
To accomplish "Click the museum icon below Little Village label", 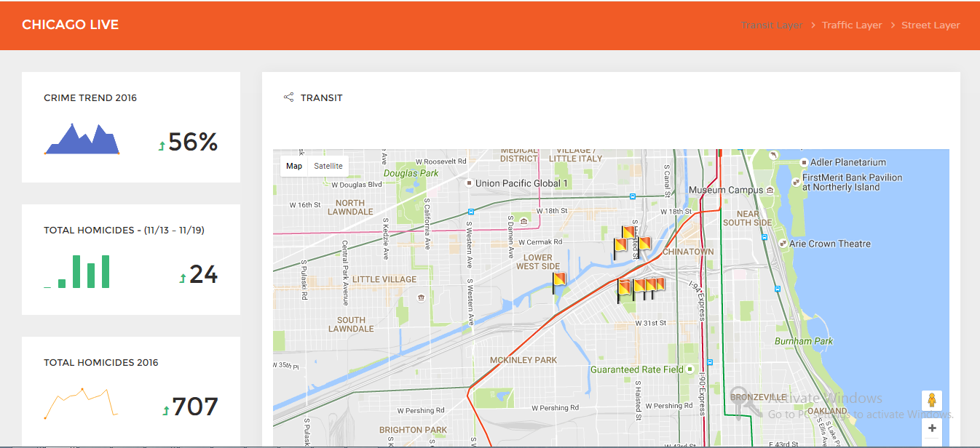I will click(x=421, y=297).
